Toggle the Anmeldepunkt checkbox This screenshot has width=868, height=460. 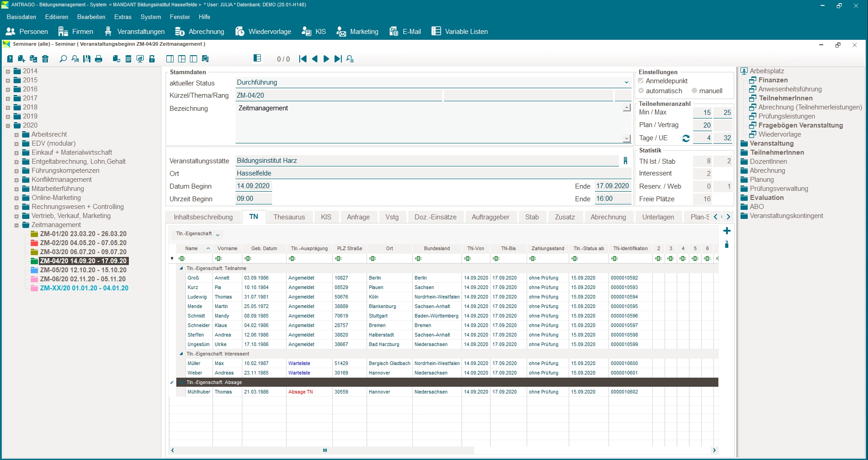641,81
